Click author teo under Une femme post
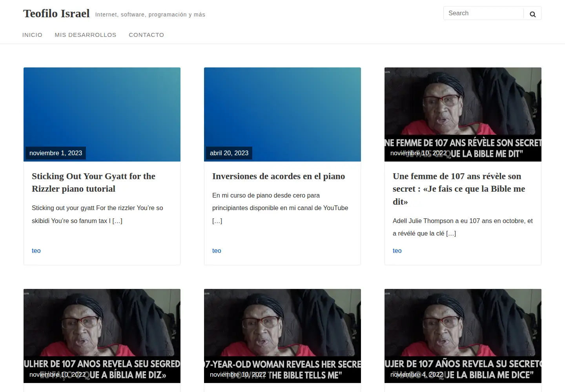565x392 pixels. [x=397, y=250]
